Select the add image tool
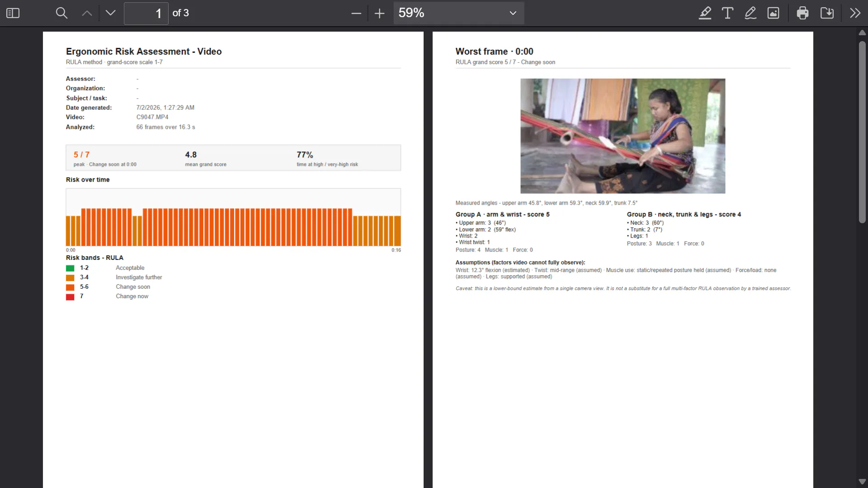This screenshot has width=868, height=488. pyautogui.click(x=774, y=13)
